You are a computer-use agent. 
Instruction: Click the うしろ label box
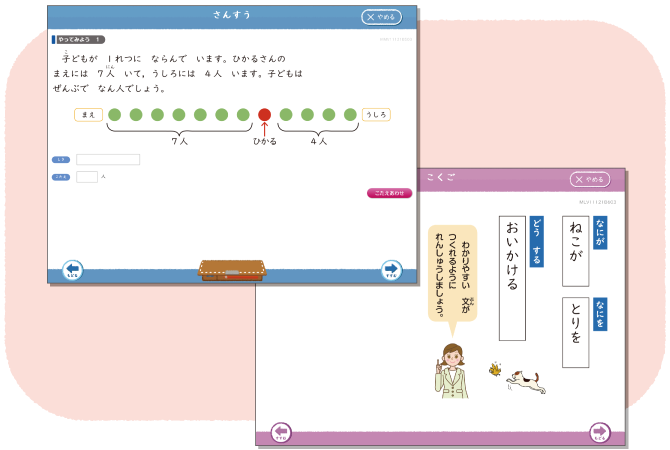tap(376, 115)
